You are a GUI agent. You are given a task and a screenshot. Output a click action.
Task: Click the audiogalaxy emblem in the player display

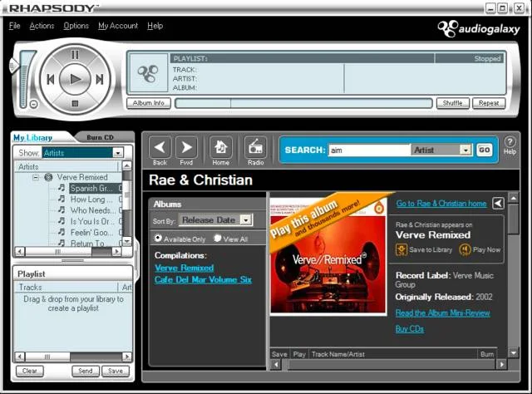pos(149,73)
